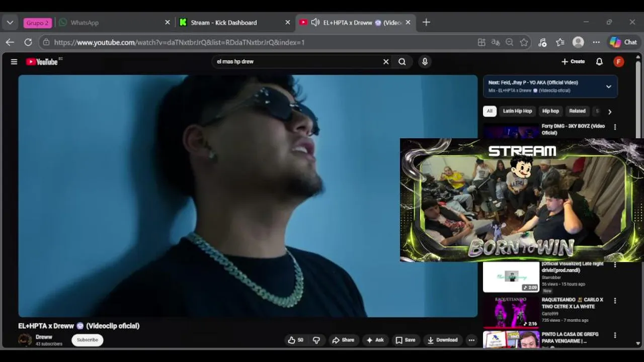Download the video
Viewport: 644px width, 362px height.
pyautogui.click(x=443, y=340)
